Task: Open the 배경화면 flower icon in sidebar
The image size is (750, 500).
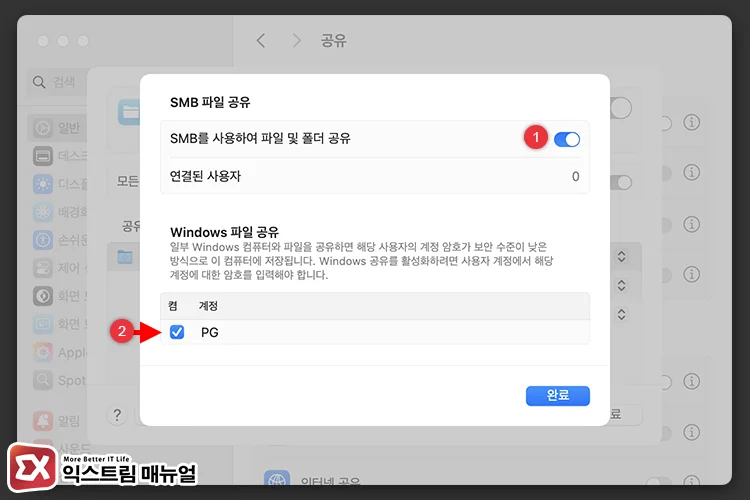Action: pos(43,211)
